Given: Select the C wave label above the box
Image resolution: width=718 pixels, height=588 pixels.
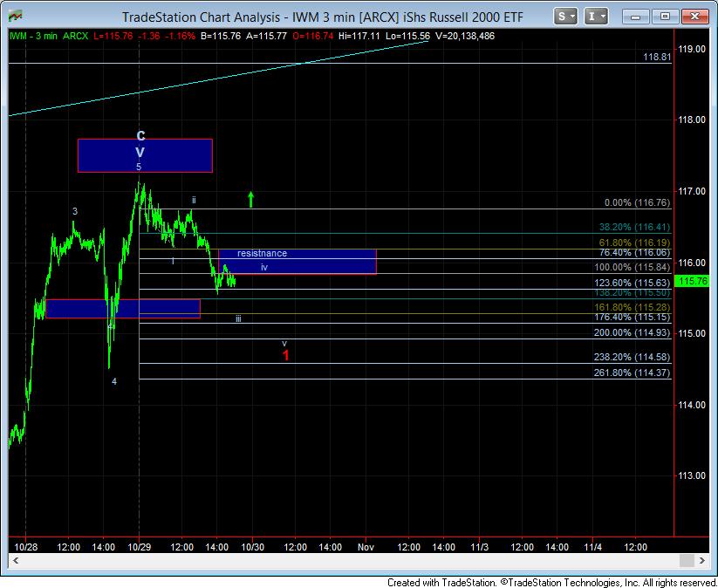Looking at the screenshot, I should (x=140, y=135).
